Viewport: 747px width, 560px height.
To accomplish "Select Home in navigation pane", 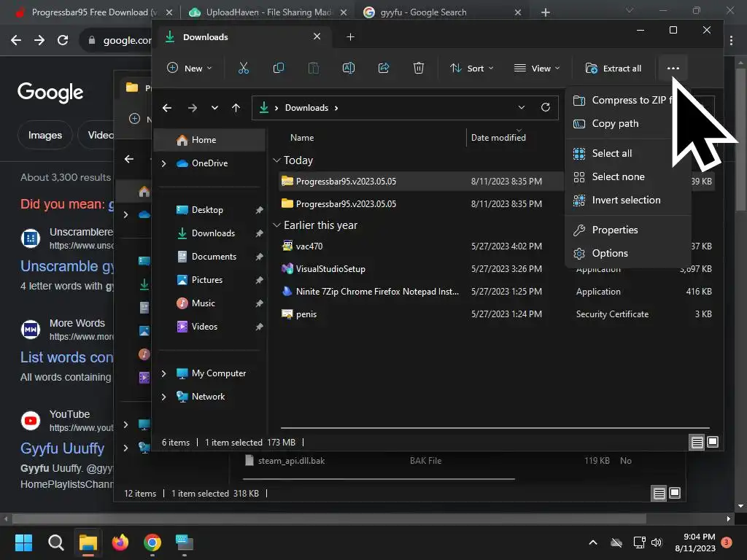I will coord(209,140).
